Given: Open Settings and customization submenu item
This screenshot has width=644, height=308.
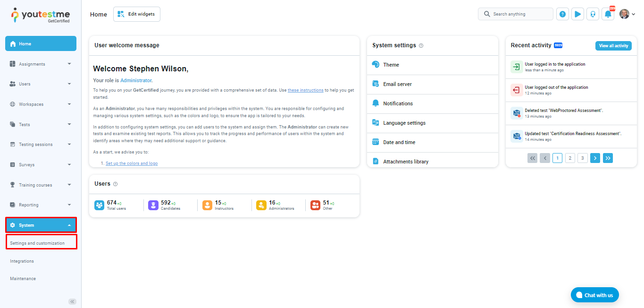Looking at the screenshot, I should point(37,243).
